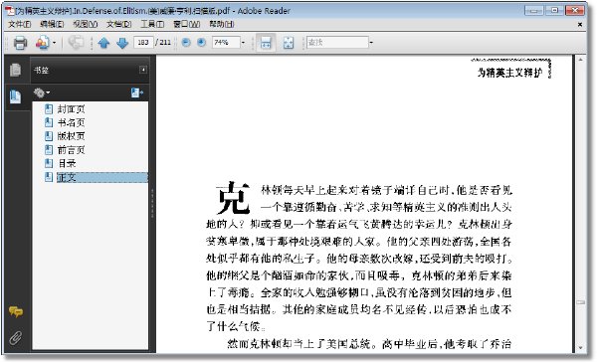Click the fit one full page icon
The height and width of the screenshot is (364, 597).
click(289, 43)
